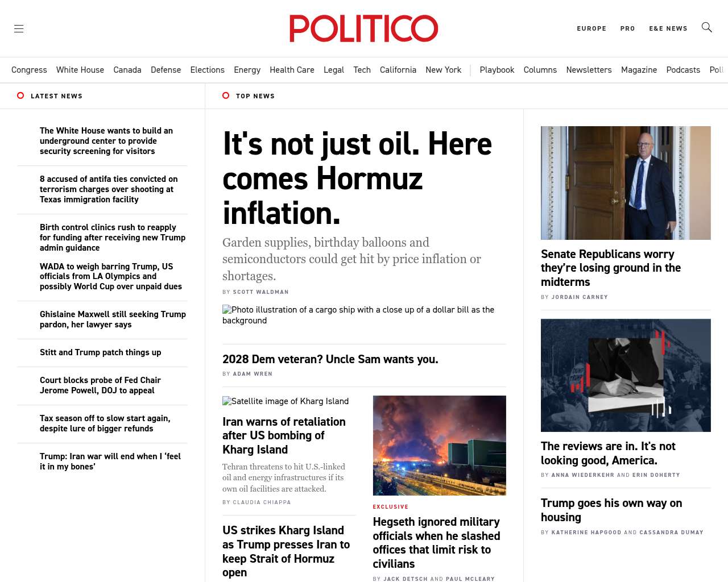Open the PRO edition link
Image resolution: width=728 pixels, height=582 pixels.
pos(627,28)
